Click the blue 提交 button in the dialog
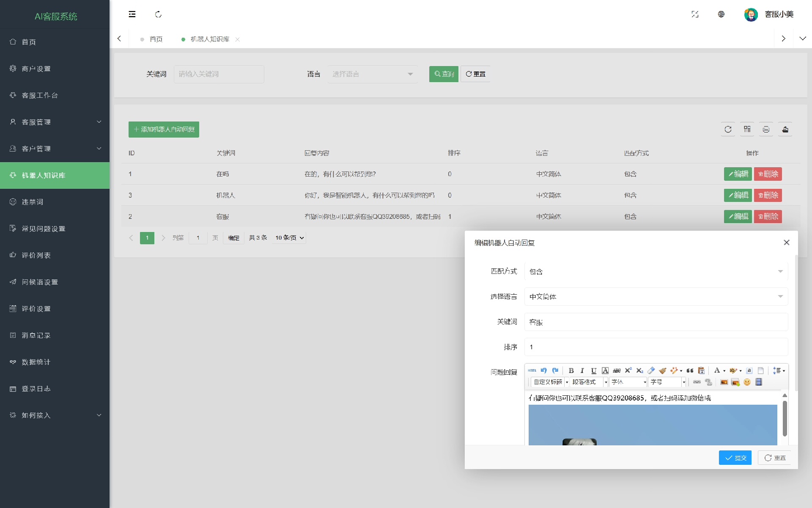Screen dimensions: 812x508 [x=735, y=458]
